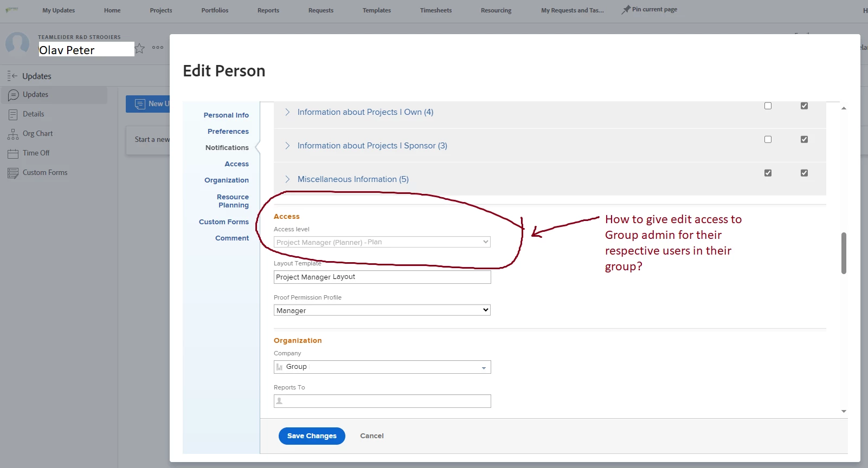Viewport: 868px width, 468px height.
Task: Jump to the Comment section
Action: (232, 238)
